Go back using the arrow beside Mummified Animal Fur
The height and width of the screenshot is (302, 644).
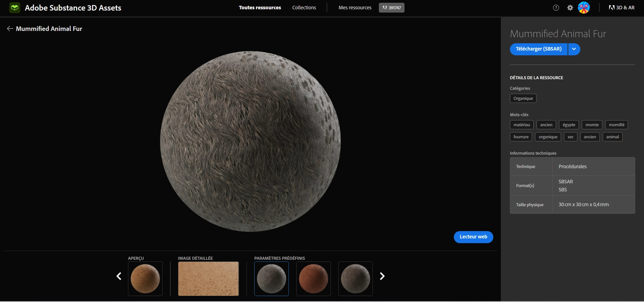(x=10, y=29)
